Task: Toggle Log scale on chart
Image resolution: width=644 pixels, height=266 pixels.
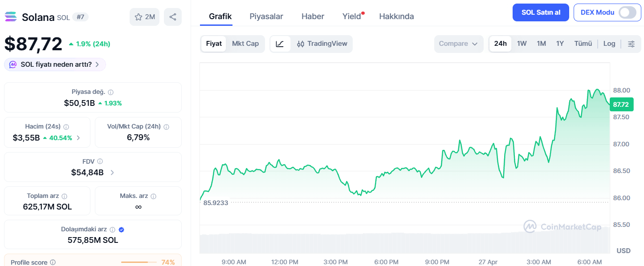Action: (609, 44)
